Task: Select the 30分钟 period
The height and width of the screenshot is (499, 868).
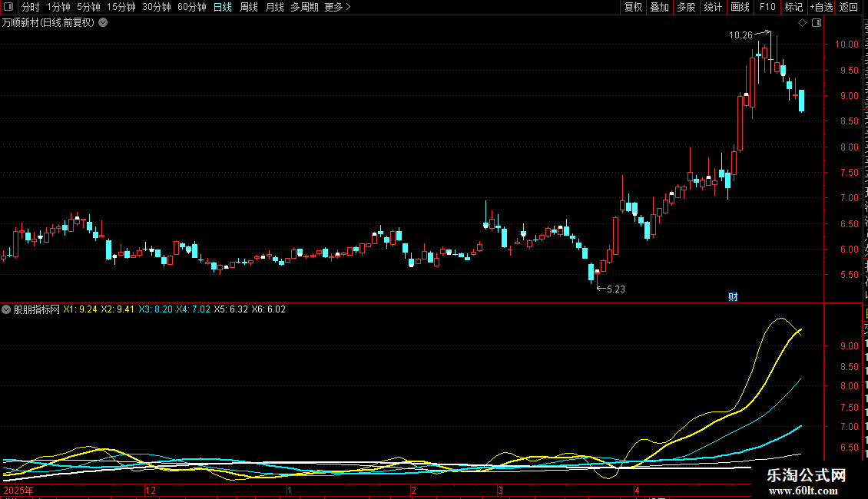Action: [157, 7]
